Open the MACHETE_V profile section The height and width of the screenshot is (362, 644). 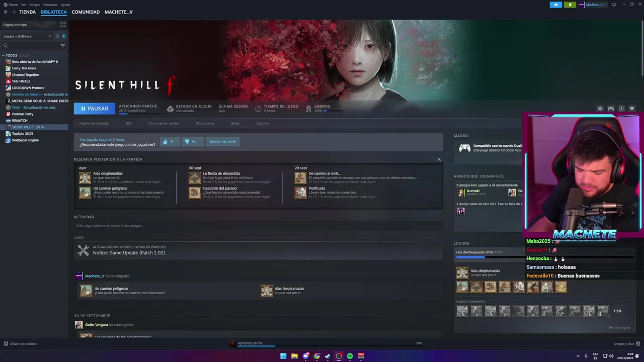[x=119, y=12]
